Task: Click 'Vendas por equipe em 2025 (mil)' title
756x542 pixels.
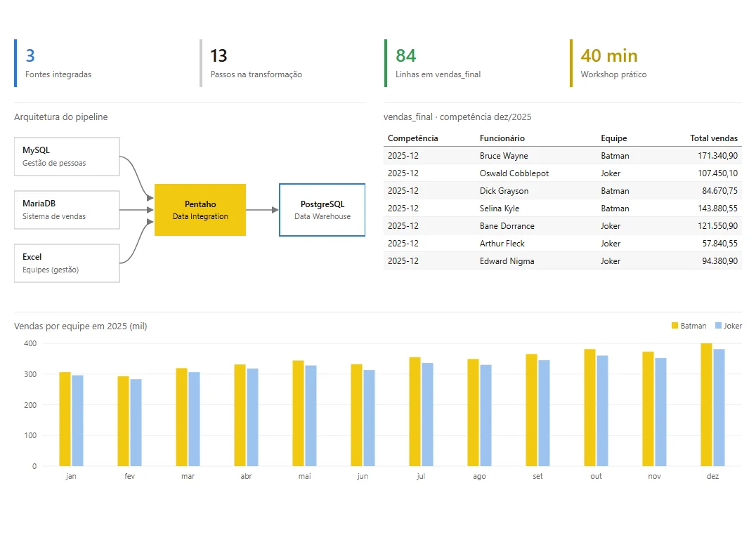Action: (x=81, y=326)
